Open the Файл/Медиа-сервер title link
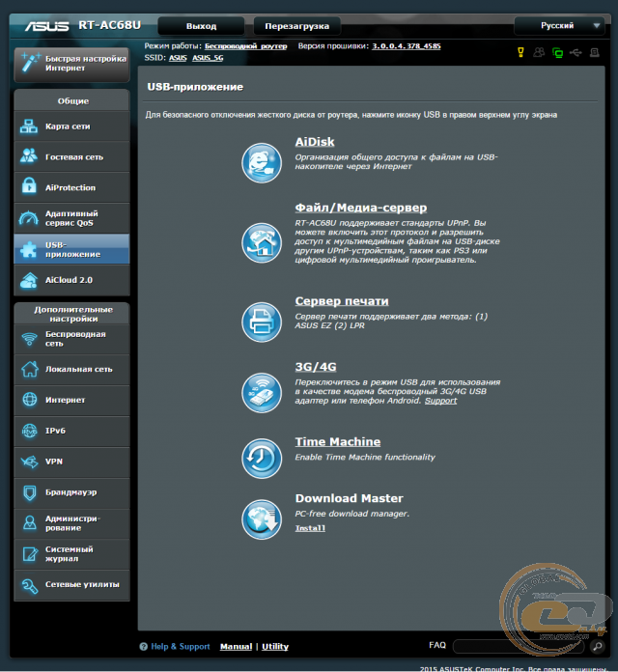Screen dimensions: 618x672 point(361,208)
